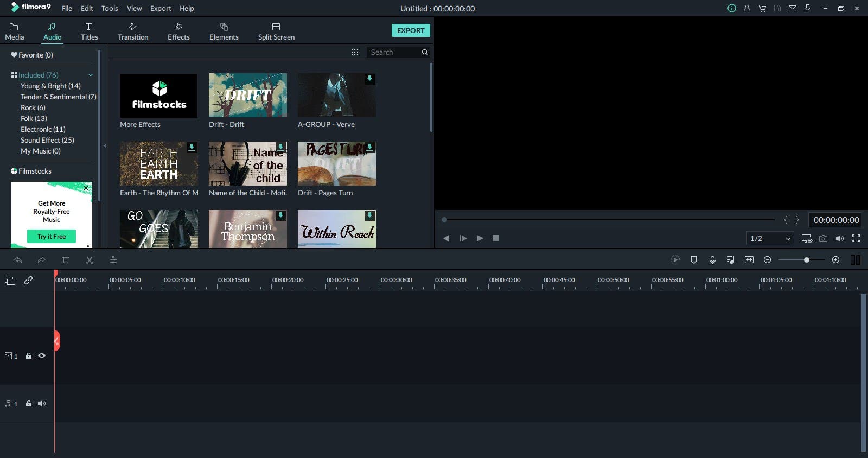Screen dimensions: 868x458
Task: Click Try it Free button
Action: point(52,237)
